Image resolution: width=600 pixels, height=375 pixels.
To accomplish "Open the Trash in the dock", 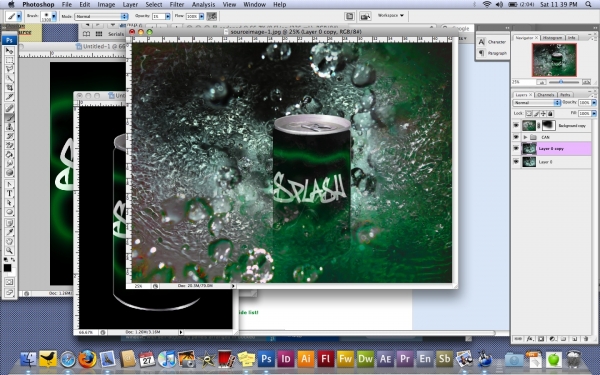I will coord(574,359).
